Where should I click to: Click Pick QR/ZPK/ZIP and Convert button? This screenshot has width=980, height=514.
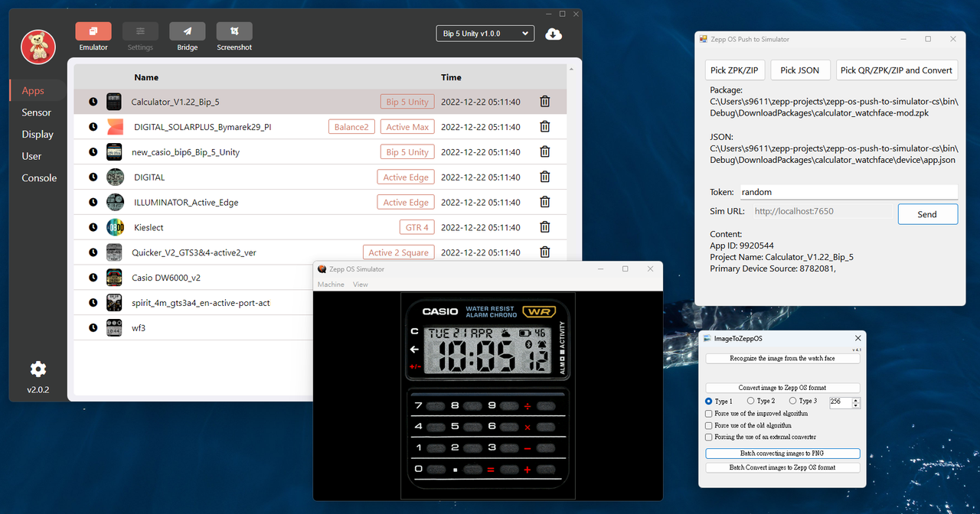tap(897, 70)
